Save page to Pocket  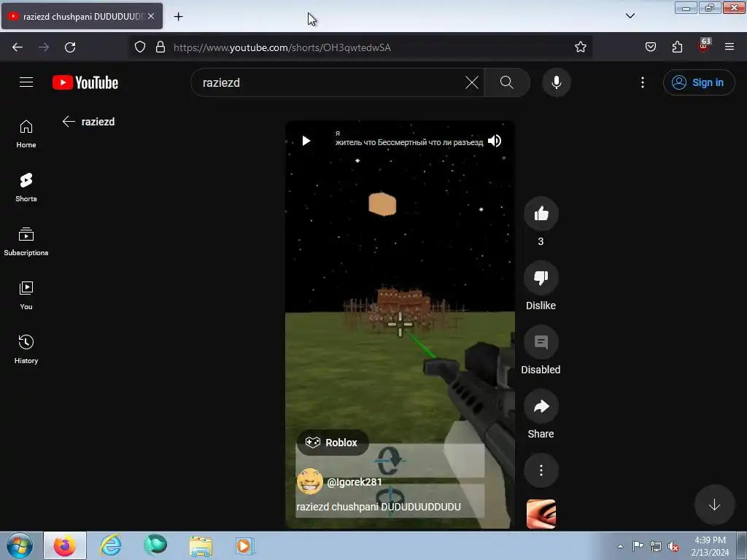650,47
